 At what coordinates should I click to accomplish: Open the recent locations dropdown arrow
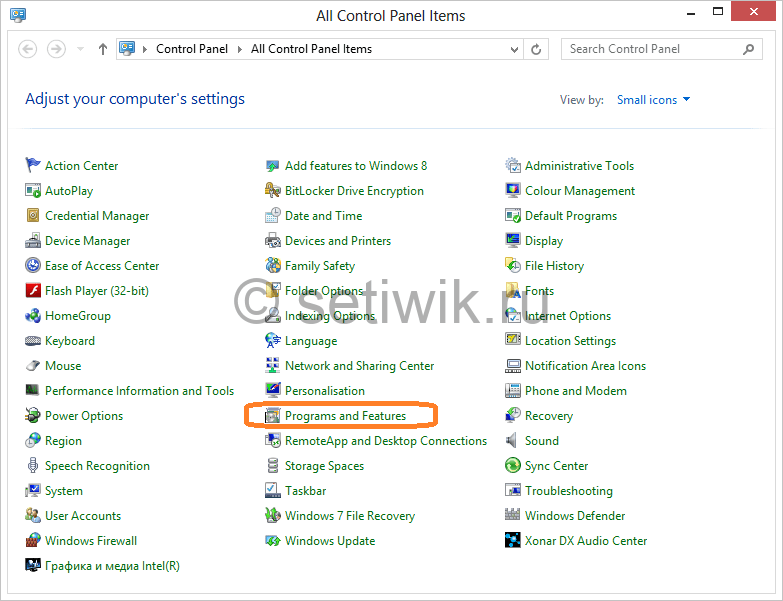coord(80,49)
